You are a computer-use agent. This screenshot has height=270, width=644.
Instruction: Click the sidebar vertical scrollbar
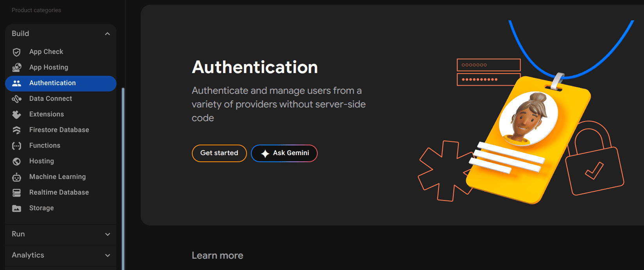123,176
